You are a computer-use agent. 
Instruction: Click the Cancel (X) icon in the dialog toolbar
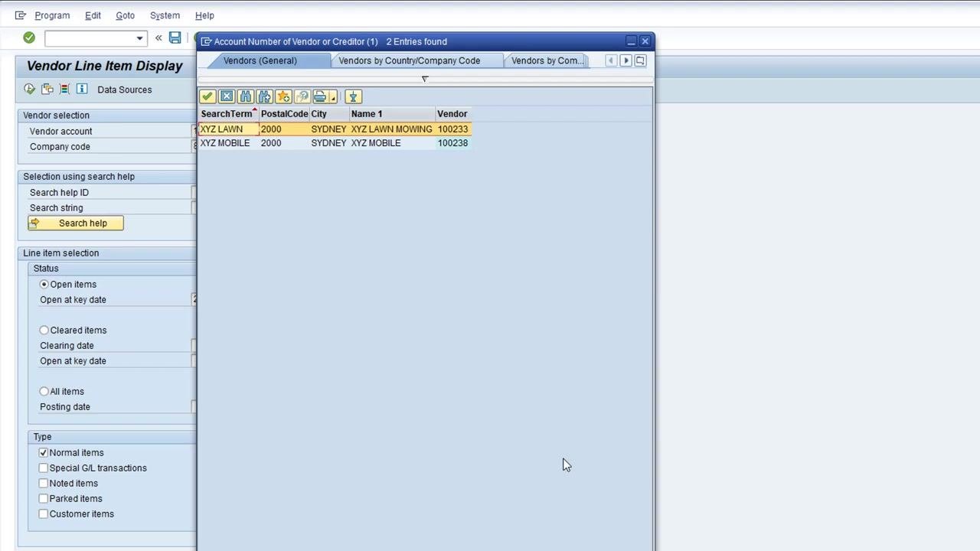227,96
